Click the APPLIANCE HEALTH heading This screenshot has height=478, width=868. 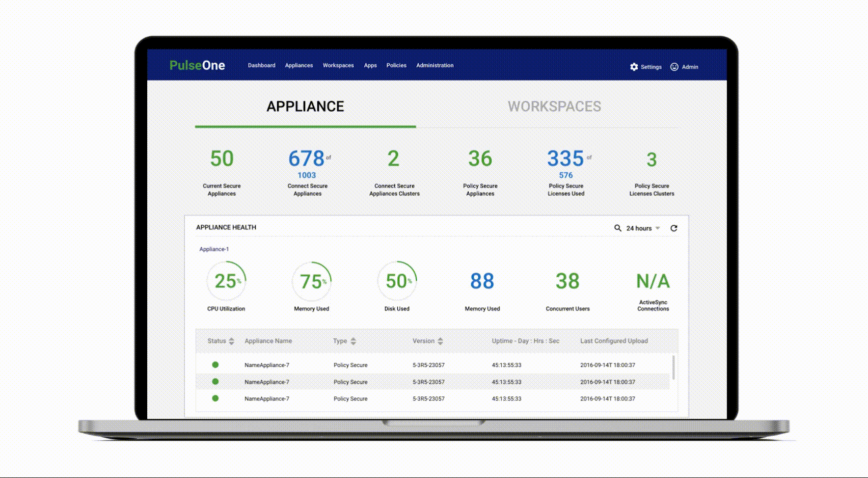pos(226,227)
